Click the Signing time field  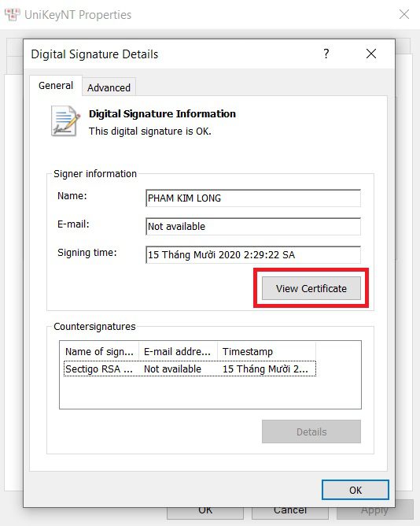pos(253,255)
